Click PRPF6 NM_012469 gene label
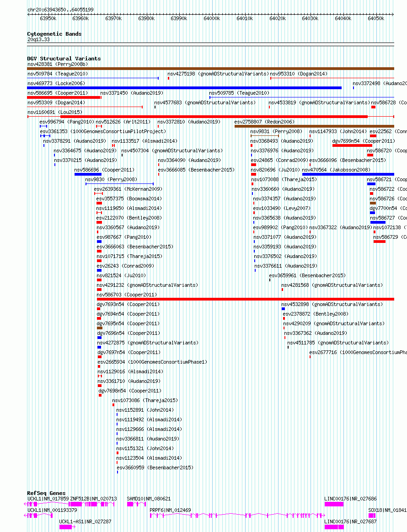Viewport: 407px width, 532px height. click(x=170, y=511)
